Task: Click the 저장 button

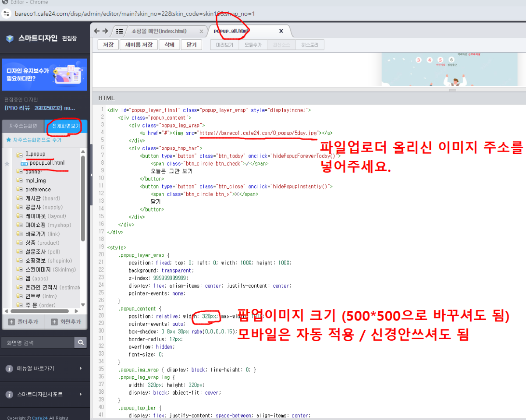Action: coord(108,45)
